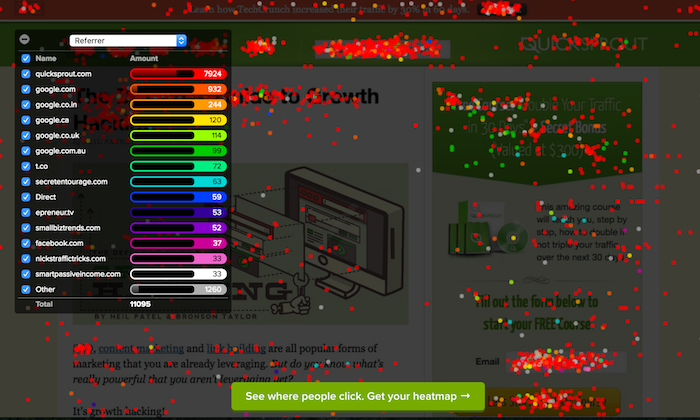The image size is (700, 420).
Task: Click the magenta 37 amount bar
Action: pyautogui.click(x=178, y=243)
